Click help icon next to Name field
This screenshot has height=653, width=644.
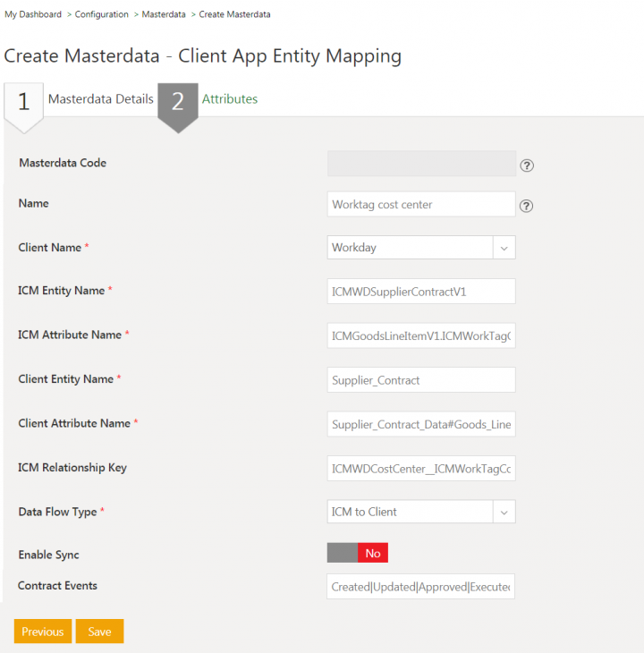[527, 206]
